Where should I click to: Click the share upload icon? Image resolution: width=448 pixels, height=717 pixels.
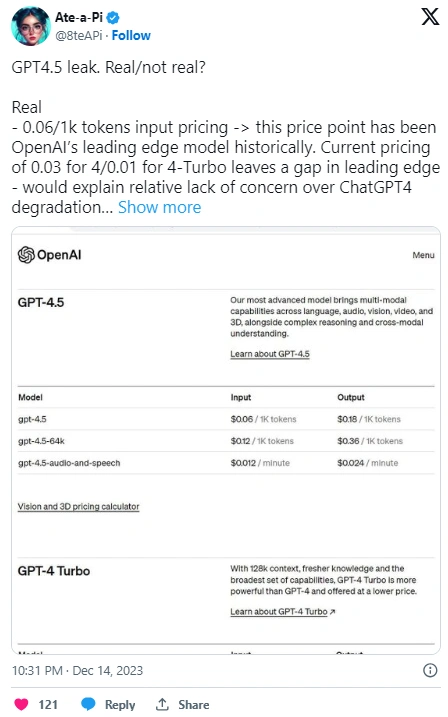click(162, 704)
